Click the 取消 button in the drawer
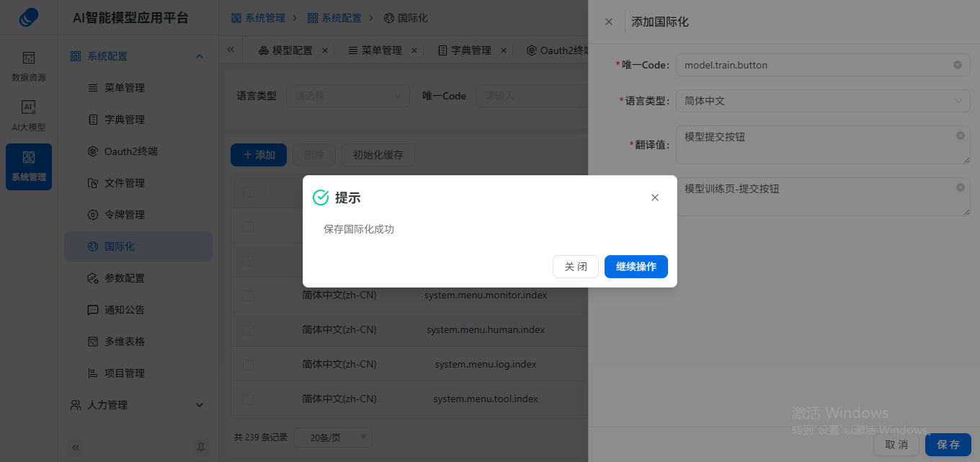 (896, 445)
